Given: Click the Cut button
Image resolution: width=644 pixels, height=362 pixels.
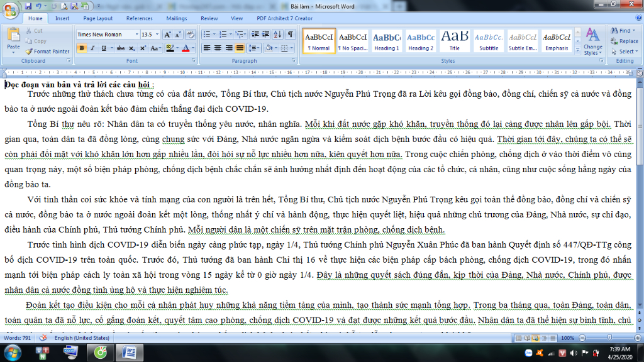Looking at the screenshot, I should 35,31.
